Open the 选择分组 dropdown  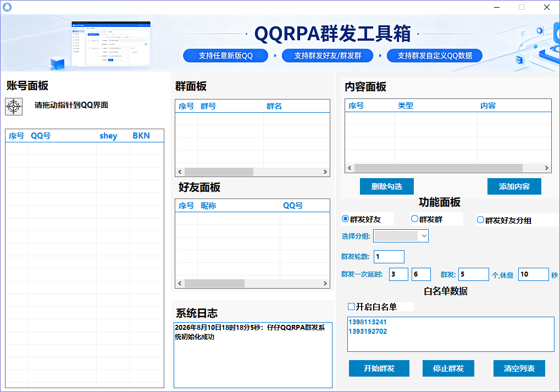401,236
